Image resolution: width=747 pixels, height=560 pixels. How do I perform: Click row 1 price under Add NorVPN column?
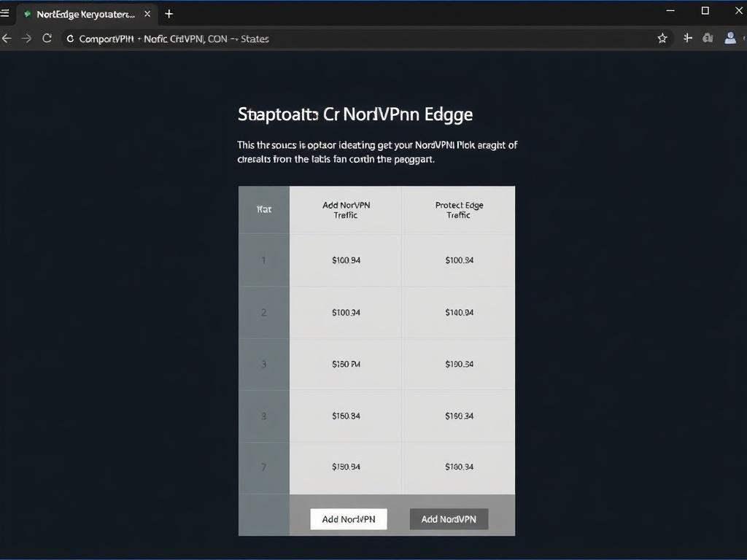point(346,260)
